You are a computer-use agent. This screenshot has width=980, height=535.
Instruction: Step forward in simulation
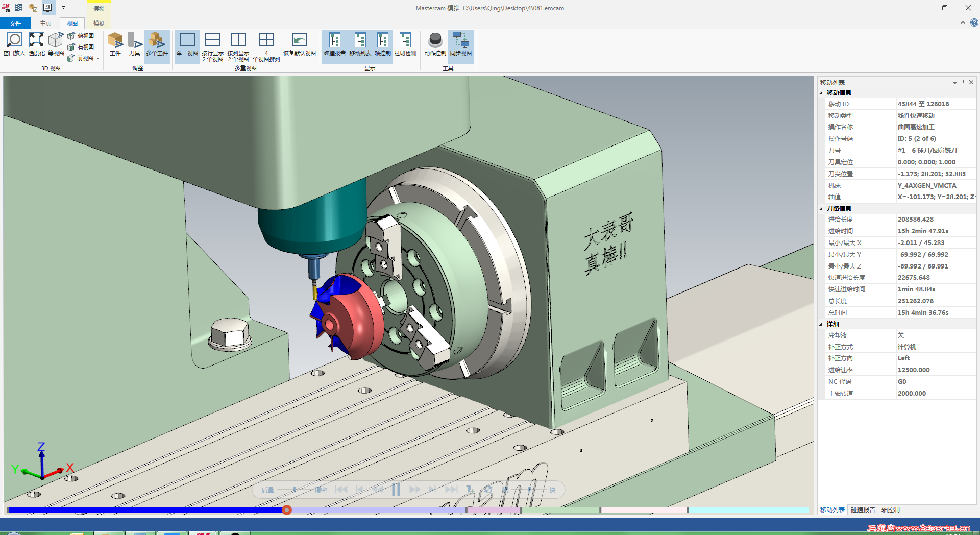(x=414, y=490)
